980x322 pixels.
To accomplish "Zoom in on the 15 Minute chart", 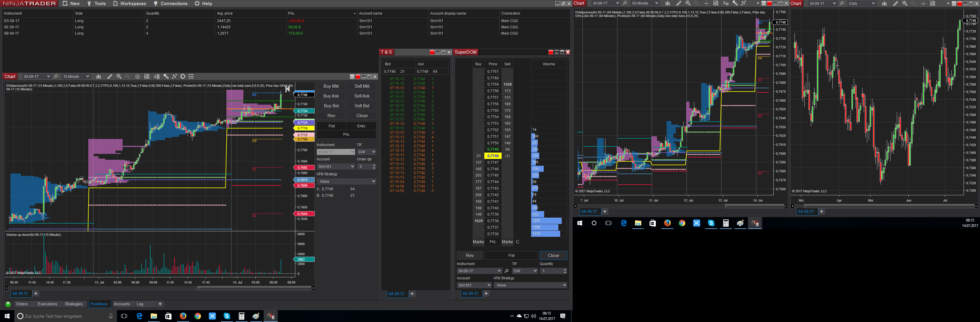I will tap(119, 76).
